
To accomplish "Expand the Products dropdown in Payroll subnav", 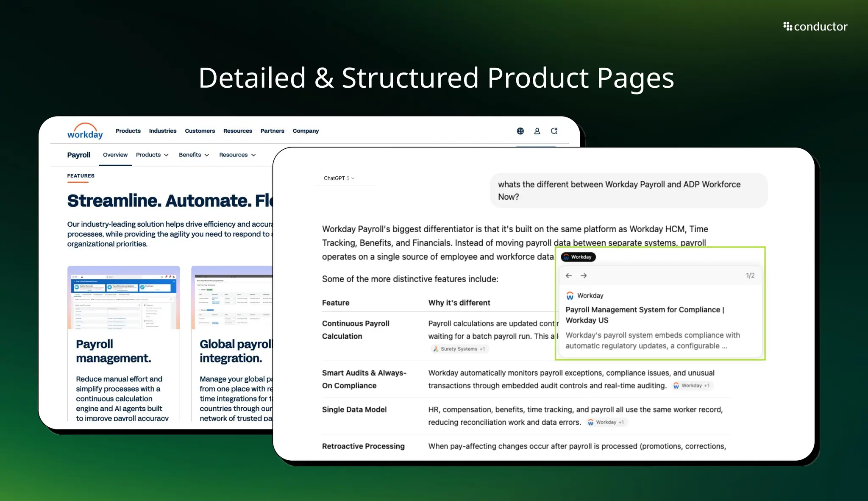I will tap(152, 155).
